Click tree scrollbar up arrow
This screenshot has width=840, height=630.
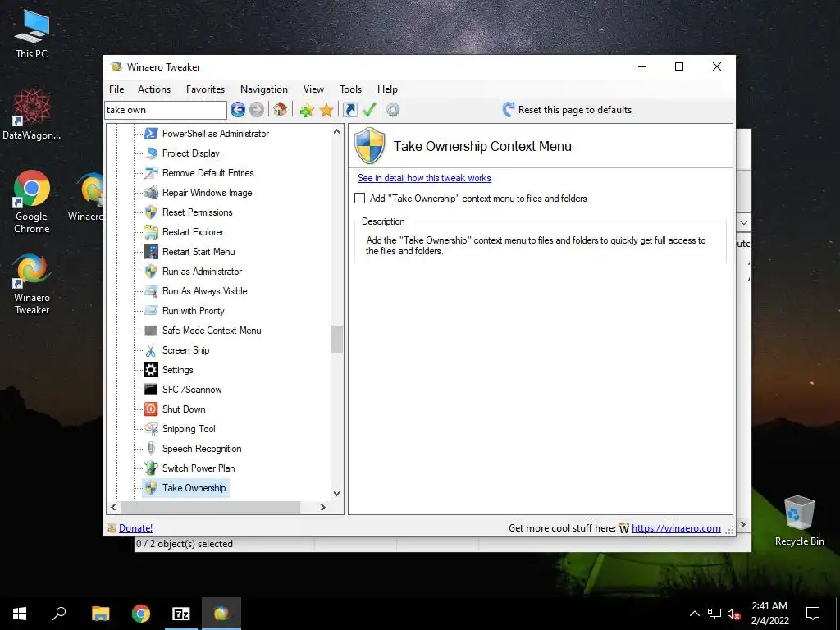[x=336, y=131]
